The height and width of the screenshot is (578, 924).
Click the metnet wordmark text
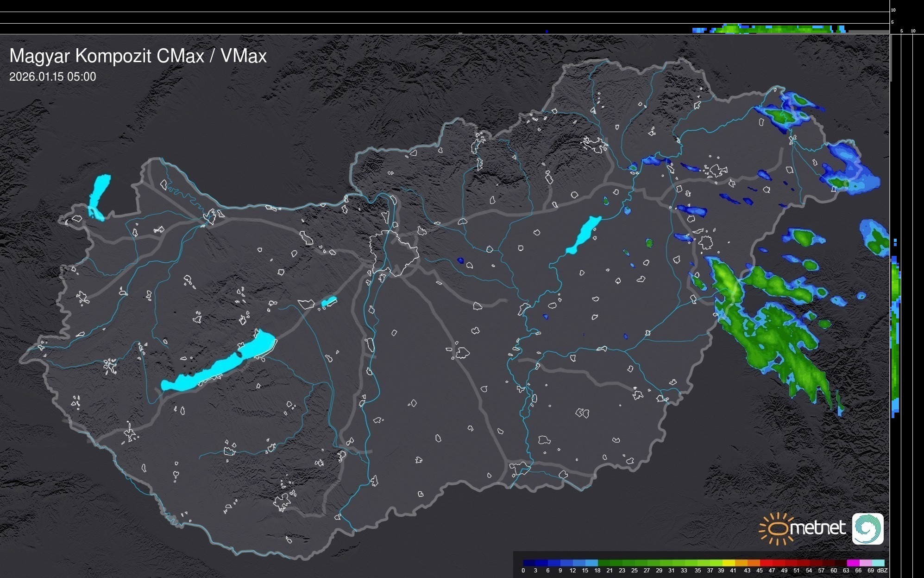tap(817, 528)
